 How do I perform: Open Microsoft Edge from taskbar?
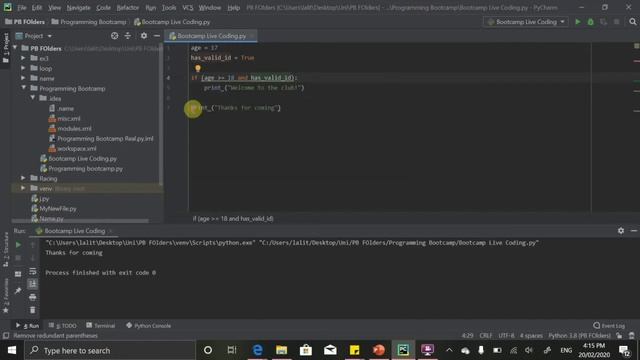257,350
